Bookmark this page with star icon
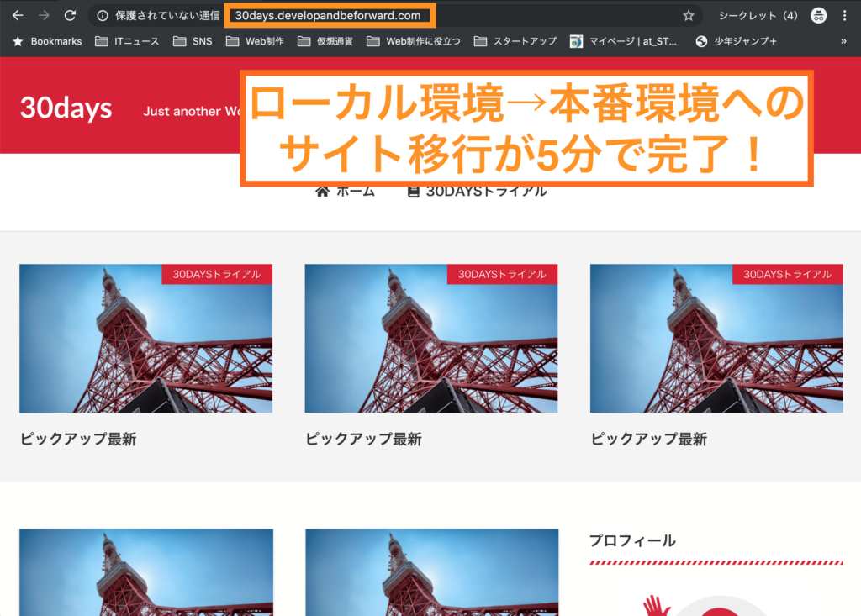 point(688,15)
